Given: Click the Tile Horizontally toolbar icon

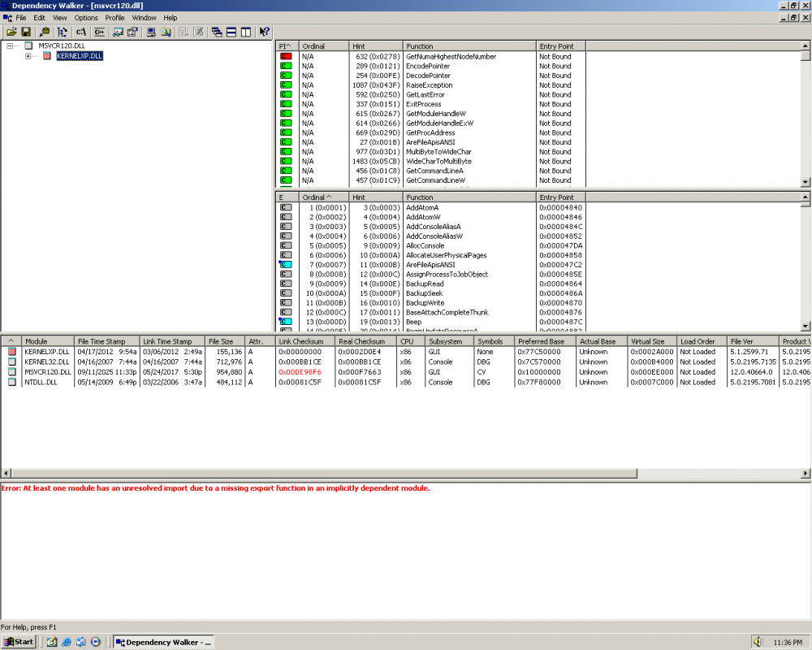Looking at the screenshot, I should 231,32.
